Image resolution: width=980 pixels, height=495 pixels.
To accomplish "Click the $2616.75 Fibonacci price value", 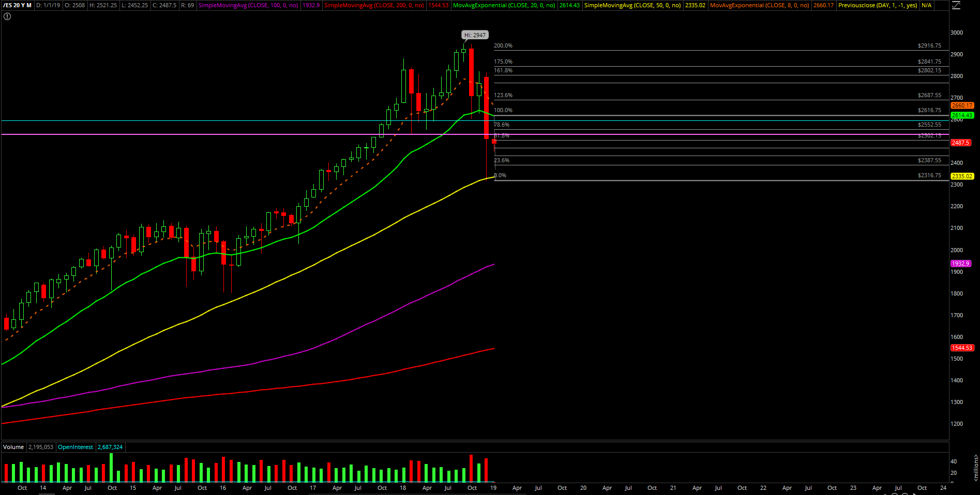I will click(929, 110).
